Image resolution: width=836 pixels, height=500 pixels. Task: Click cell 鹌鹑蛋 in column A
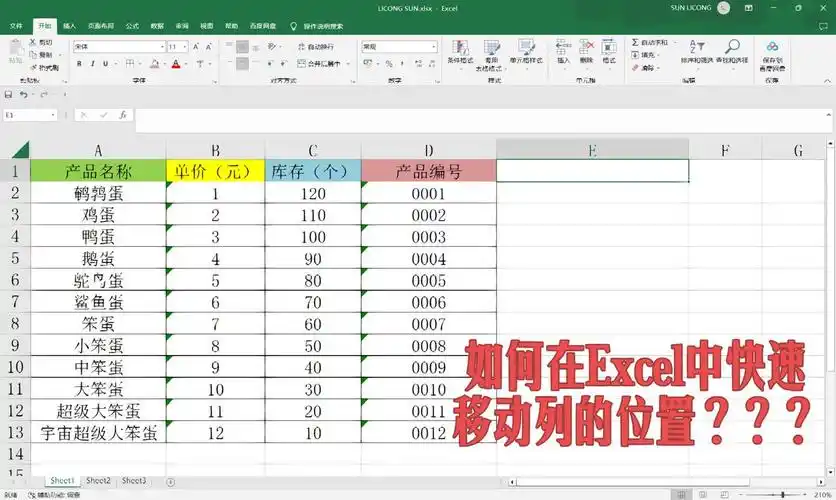pyautogui.click(x=98, y=193)
